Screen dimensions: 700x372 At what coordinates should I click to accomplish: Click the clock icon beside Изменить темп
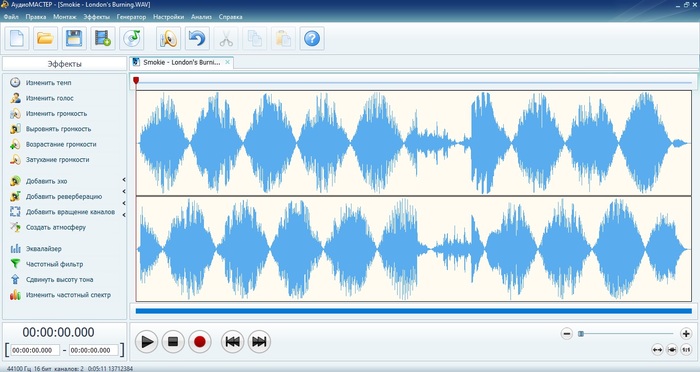click(15, 83)
